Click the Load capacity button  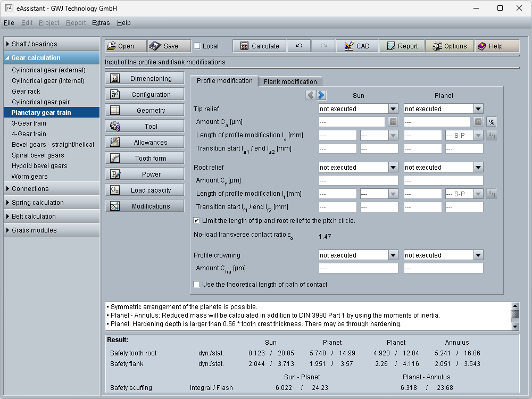point(145,190)
